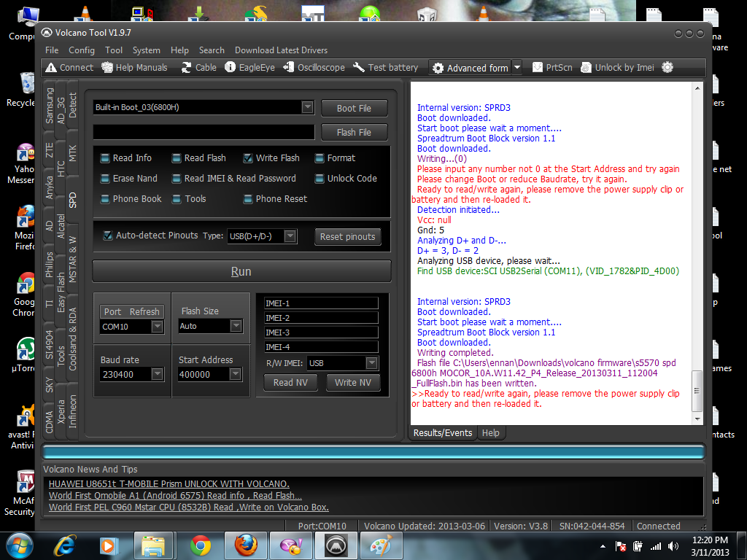Expand the Advanced form arrow dropdown

tap(517, 67)
